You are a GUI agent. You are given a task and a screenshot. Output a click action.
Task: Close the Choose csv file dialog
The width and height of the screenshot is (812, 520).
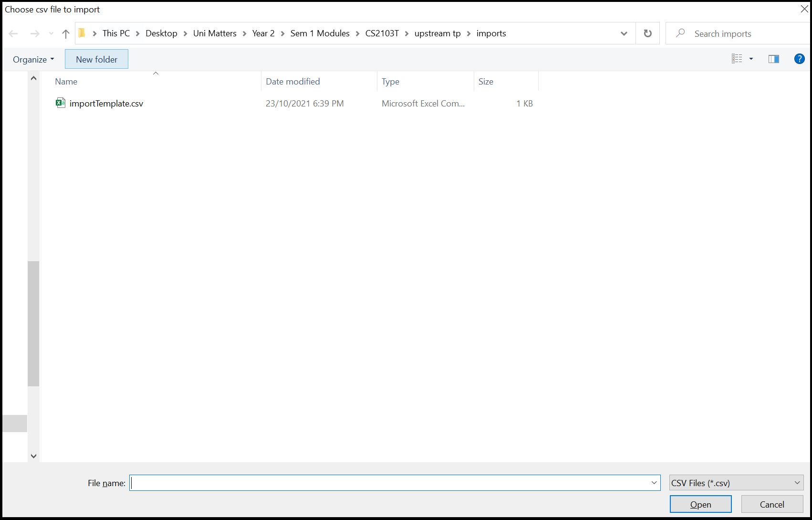[x=804, y=9]
